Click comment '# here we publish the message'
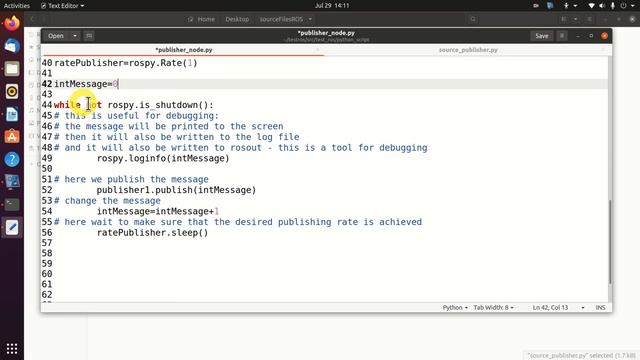Viewport: 640px width, 360px height. tap(131, 180)
